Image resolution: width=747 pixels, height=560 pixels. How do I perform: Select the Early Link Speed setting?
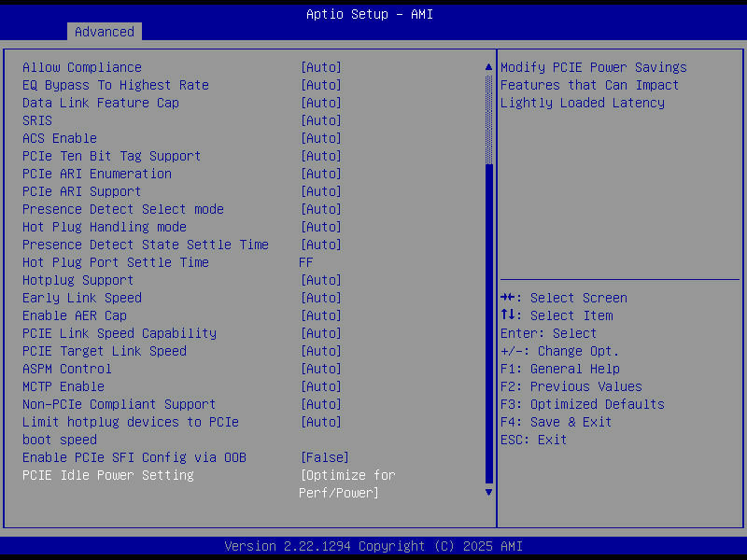coord(321,297)
